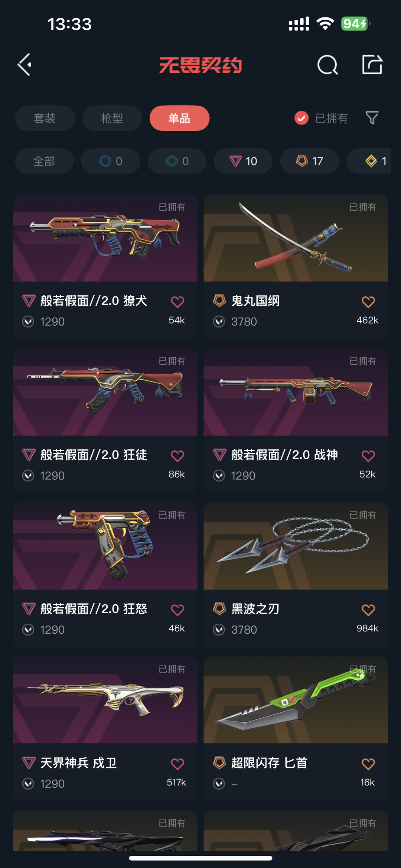Like 黑波之刃 using the heart icon
This screenshot has height=868, width=401.
(368, 610)
